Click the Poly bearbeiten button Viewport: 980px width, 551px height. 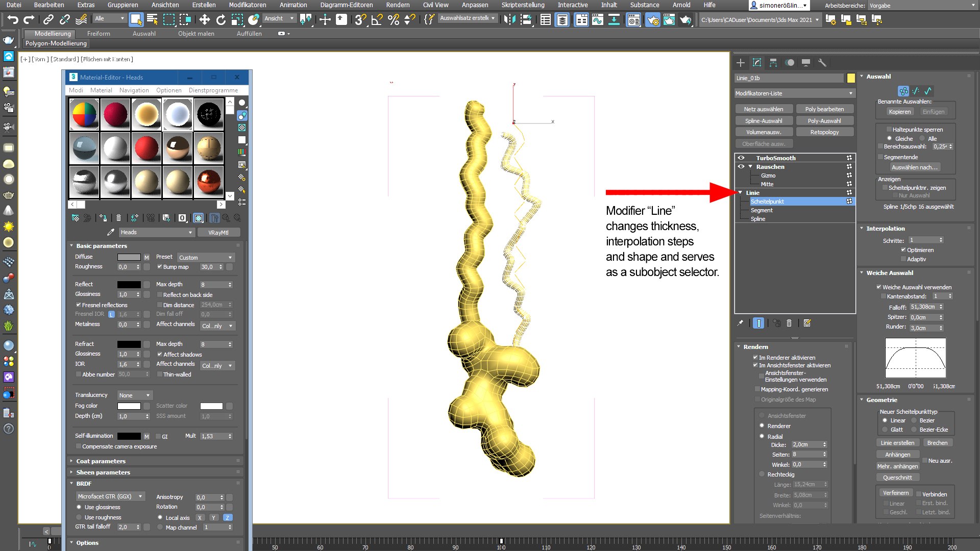click(x=824, y=109)
